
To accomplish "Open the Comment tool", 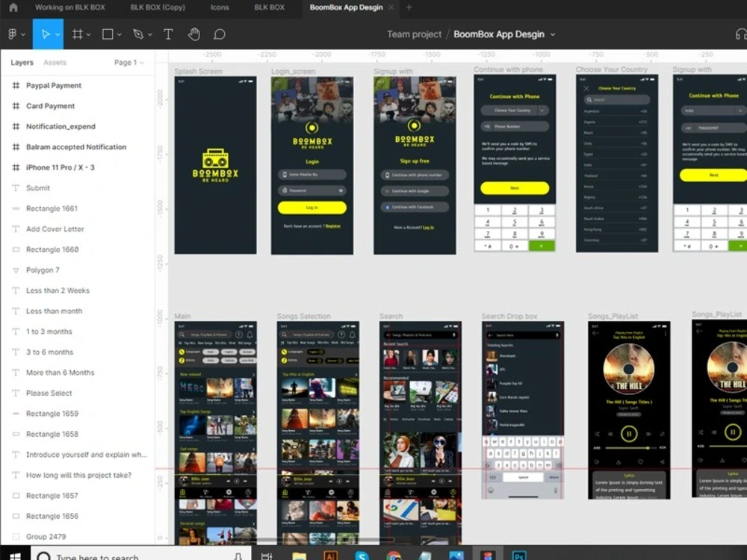I will 218,34.
